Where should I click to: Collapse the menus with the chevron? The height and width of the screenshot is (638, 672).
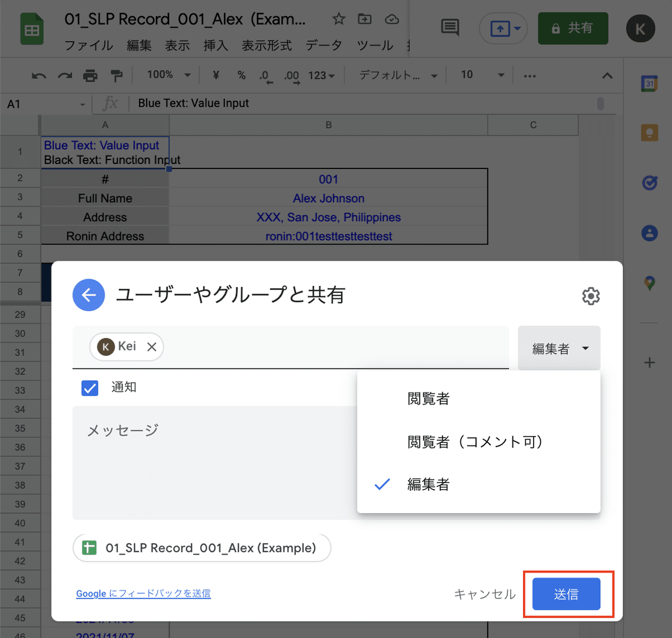click(x=607, y=76)
